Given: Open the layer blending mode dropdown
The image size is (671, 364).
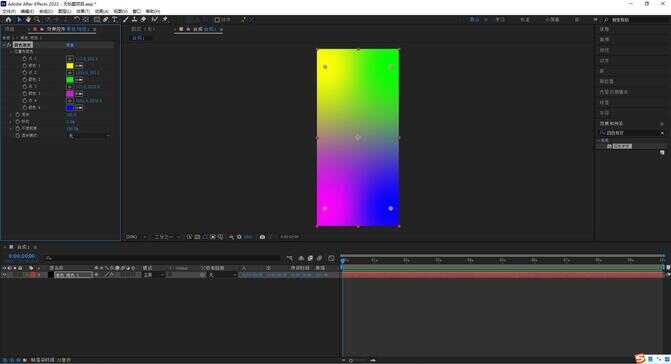Looking at the screenshot, I should (154, 275).
